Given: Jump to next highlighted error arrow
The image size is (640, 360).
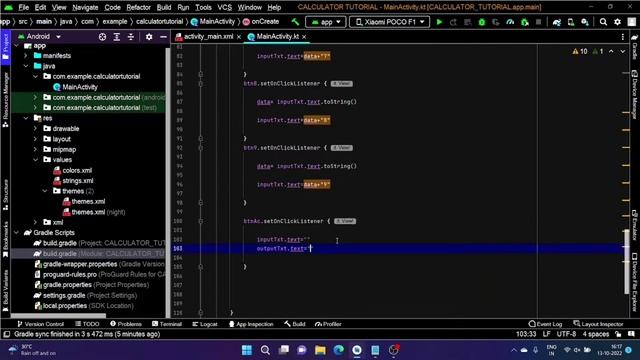Looking at the screenshot, I should [x=622, y=51].
